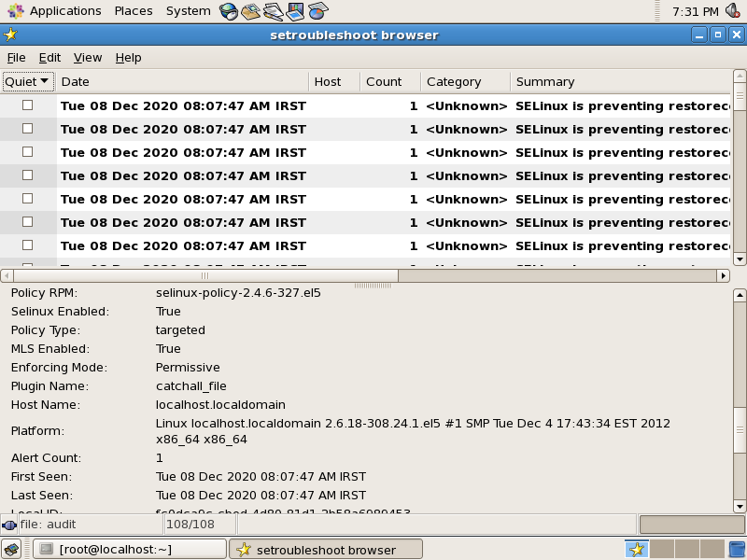Tick the checkbox in the first alert row
This screenshot has height=560, width=747.
(x=28, y=105)
